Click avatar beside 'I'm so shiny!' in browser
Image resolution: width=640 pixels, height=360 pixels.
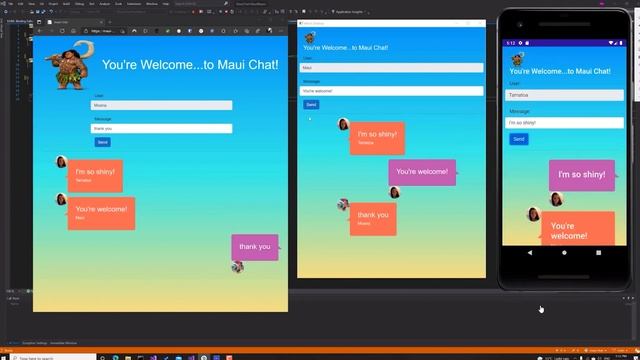(x=61, y=162)
